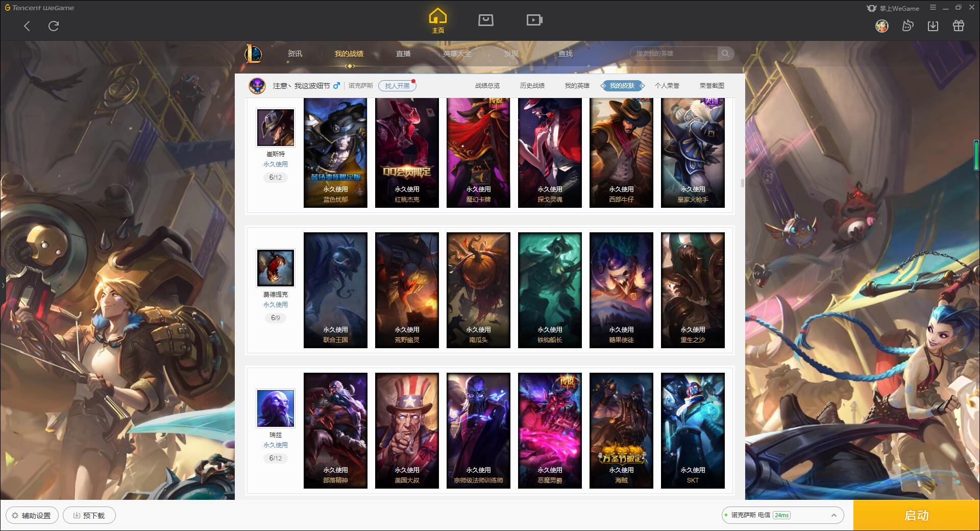Open the 探戈灵魂 skin card
Viewport: 980px width, 531px height.
(x=550, y=153)
